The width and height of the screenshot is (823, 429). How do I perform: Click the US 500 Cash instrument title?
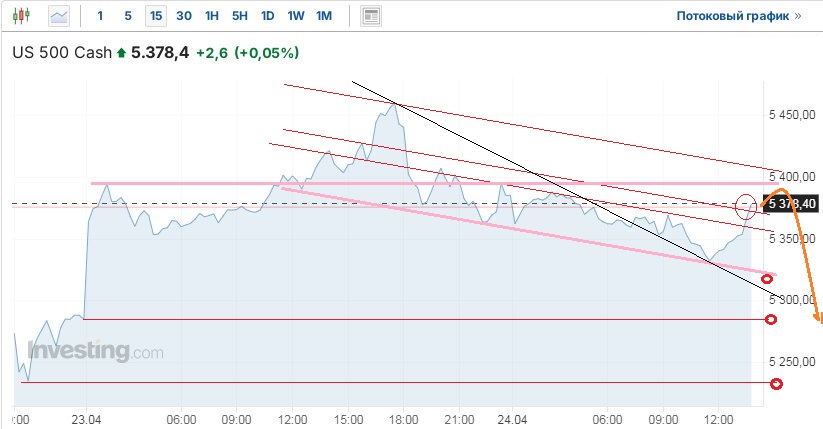[x=61, y=53]
